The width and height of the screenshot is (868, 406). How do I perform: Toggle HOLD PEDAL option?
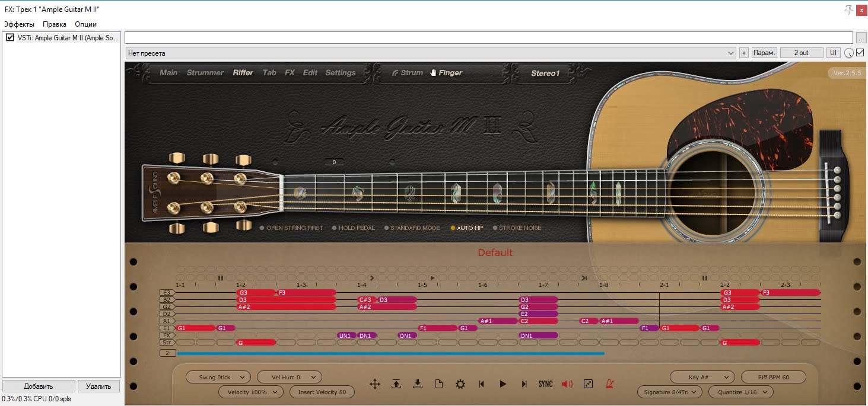(x=354, y=228)
